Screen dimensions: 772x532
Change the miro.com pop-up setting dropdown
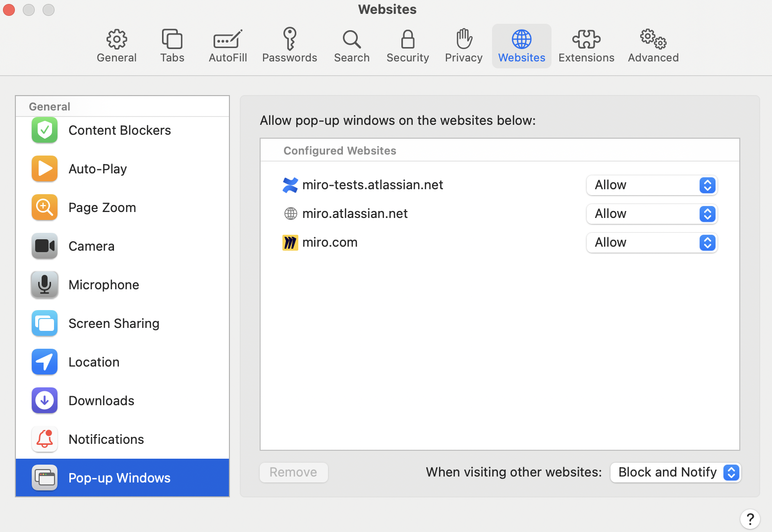click(x=652, y=243)
